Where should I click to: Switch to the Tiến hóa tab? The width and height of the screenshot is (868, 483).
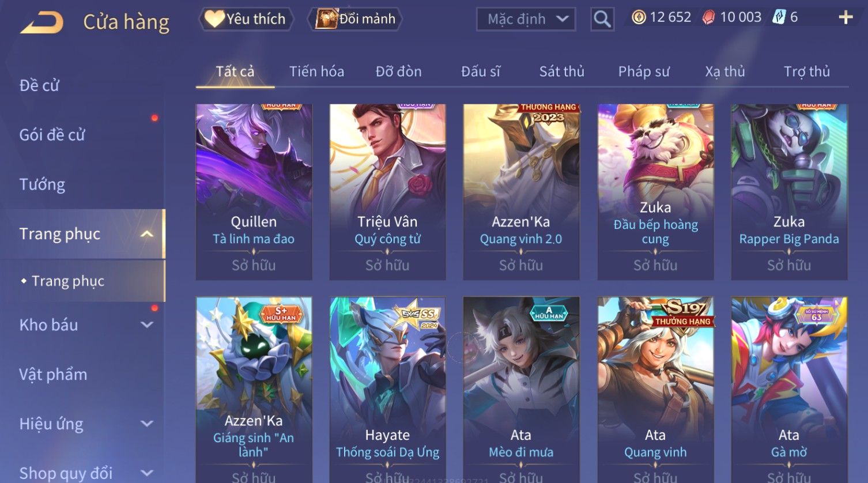click(x=316, y=71)
